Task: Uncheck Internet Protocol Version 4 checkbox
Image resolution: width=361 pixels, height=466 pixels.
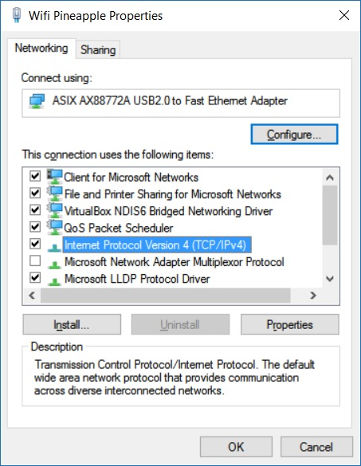Action: [35, 244]
